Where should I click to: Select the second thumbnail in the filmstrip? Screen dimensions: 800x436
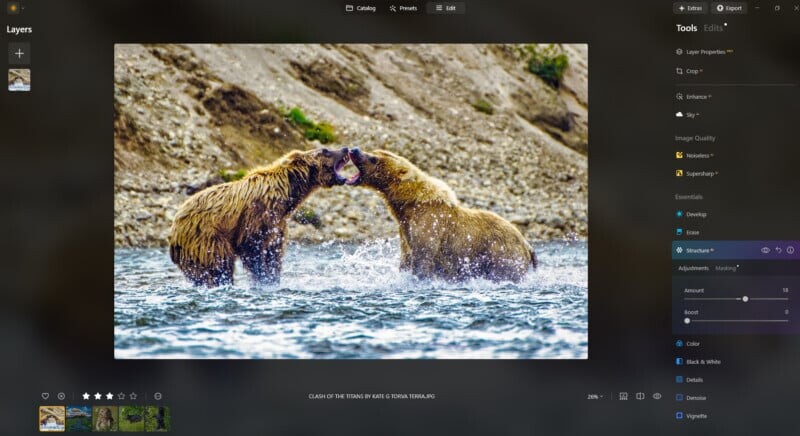pos(79,418)
